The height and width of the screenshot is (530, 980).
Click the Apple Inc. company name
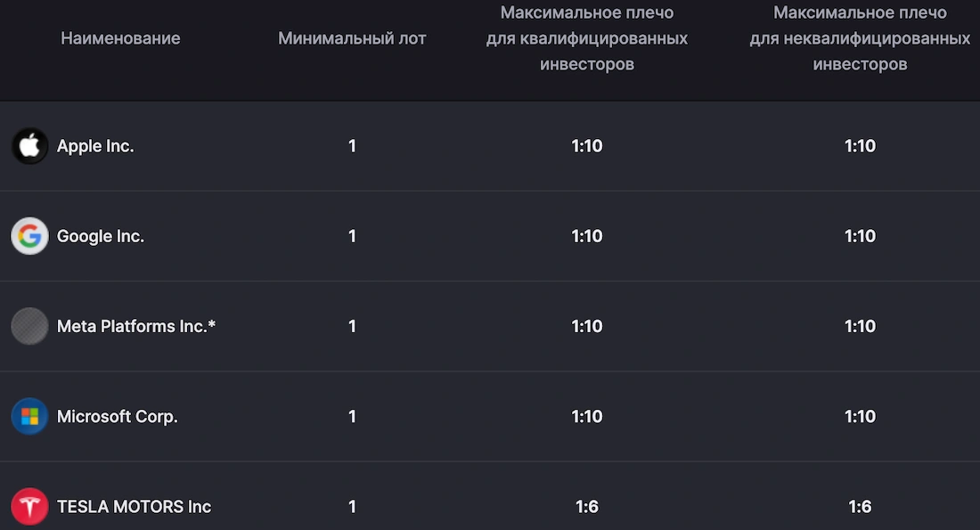click(95, 145)
